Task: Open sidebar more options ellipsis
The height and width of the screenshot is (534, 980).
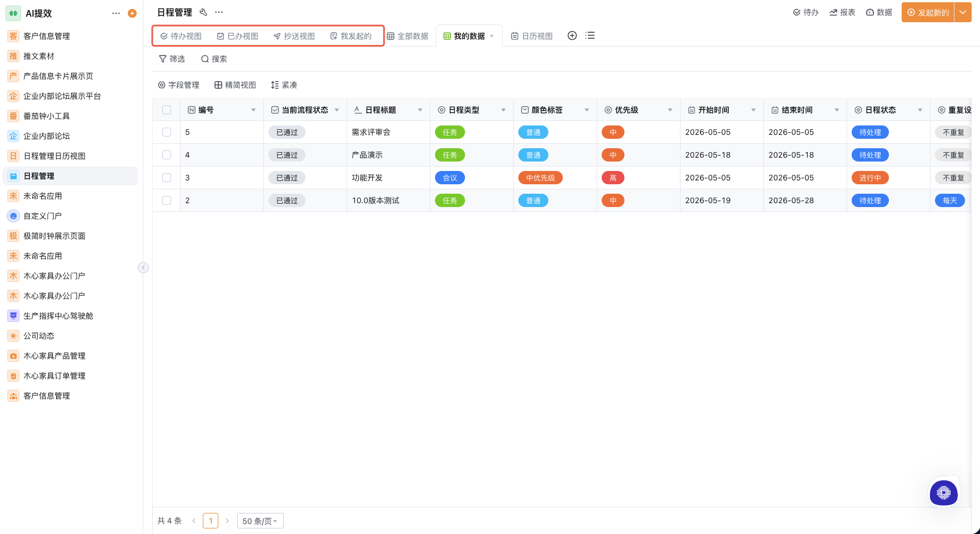Action: (x=116, y=13)
